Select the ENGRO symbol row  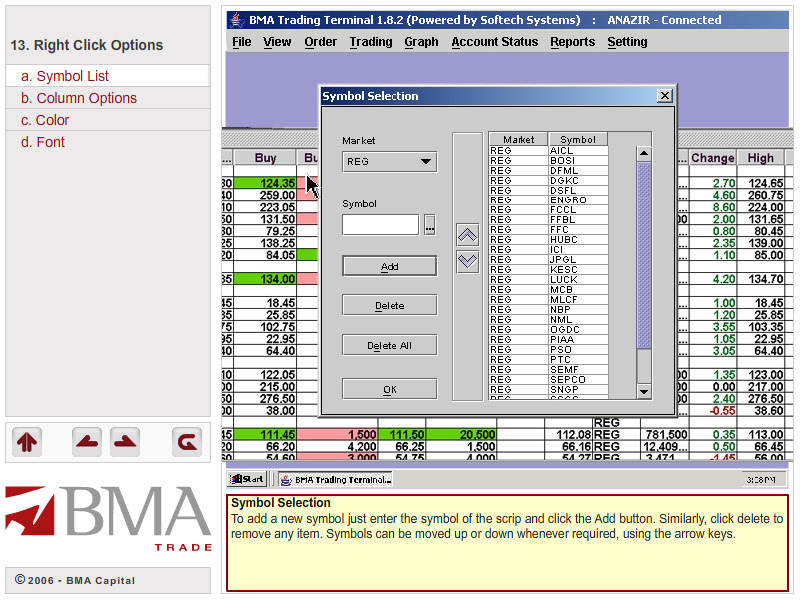coord(548,200)
